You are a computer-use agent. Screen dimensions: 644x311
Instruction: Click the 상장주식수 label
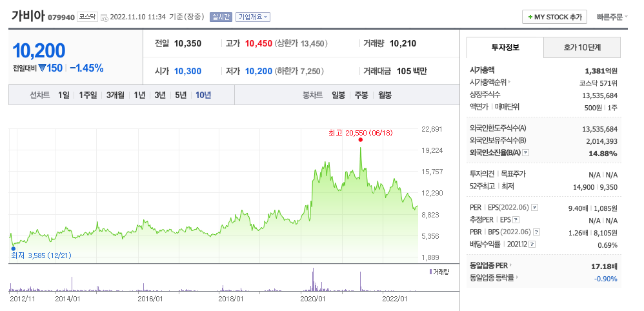pyautogui.click(x=485, y=94)
